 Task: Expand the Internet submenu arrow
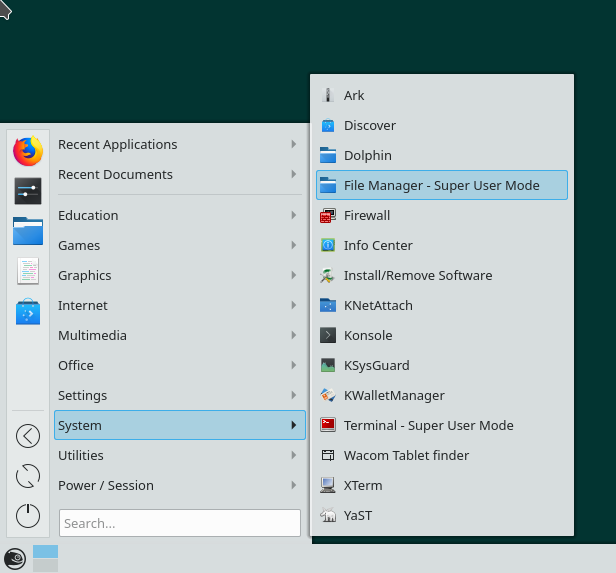[293, 305]
